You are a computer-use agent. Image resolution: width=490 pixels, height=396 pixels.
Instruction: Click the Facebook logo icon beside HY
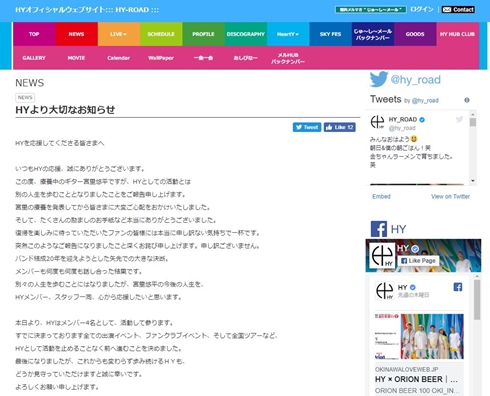coord(379,229)
